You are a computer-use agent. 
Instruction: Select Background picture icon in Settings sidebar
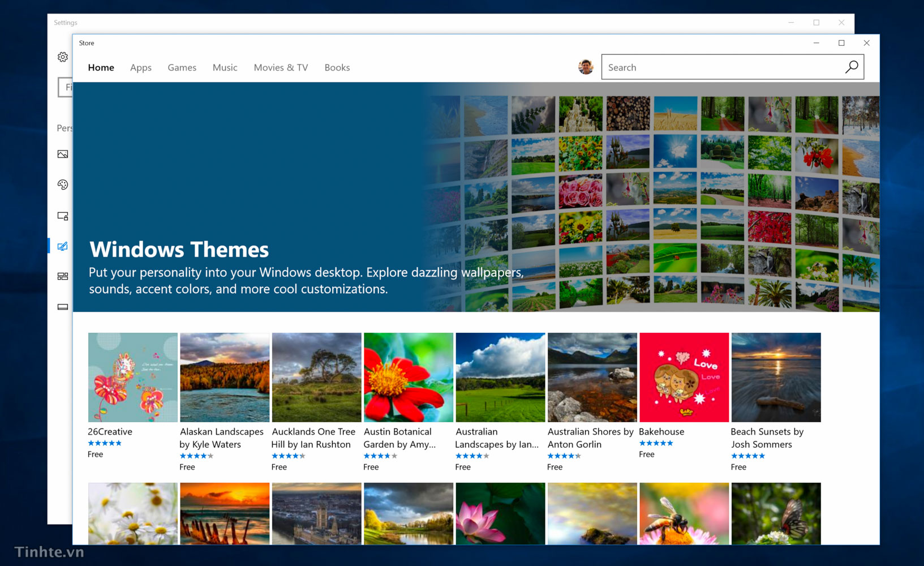tap(63, 154)
